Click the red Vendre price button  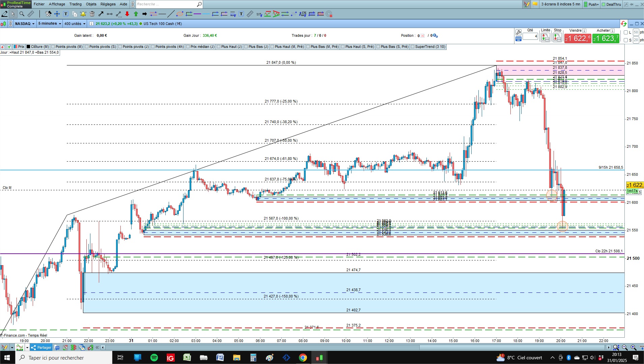pyautogui.click(x=578, y=38)
